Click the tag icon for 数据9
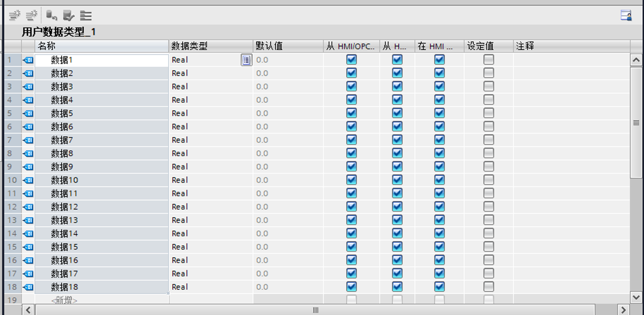644x315 pixels. tap(28, 167)
